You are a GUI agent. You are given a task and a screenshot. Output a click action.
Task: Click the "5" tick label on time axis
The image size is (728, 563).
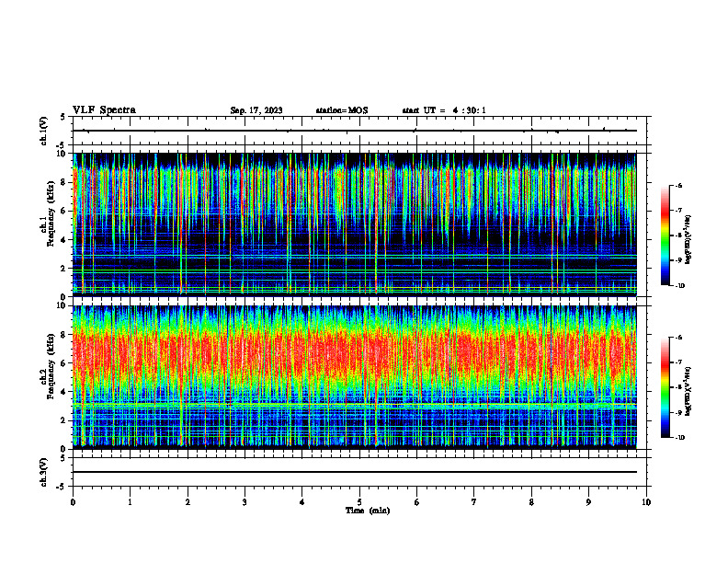(x=359, y=502)
